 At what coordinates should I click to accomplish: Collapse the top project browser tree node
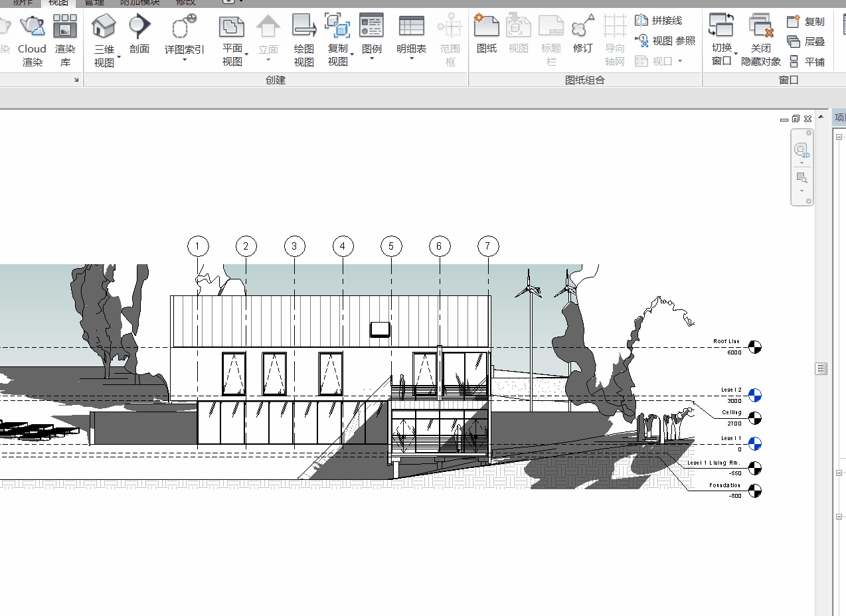(839, 136)
